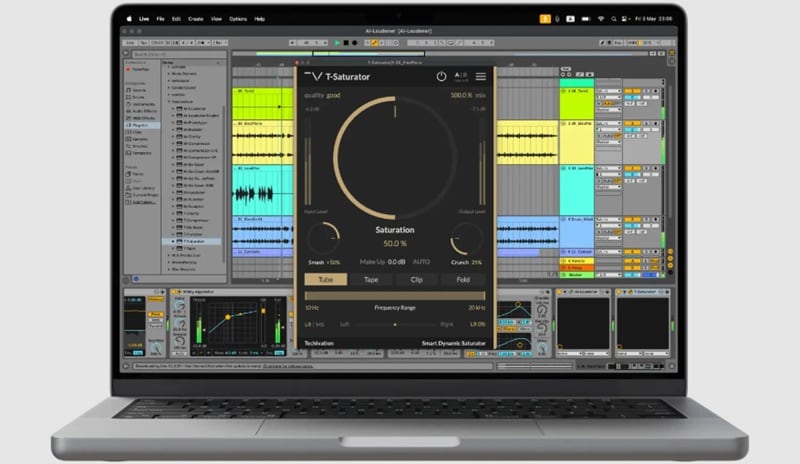Select highlighted T-Saturator plugin in browser list
Image resolution: width=800 pixels, height=464 pixels.
tap(192, 241)
